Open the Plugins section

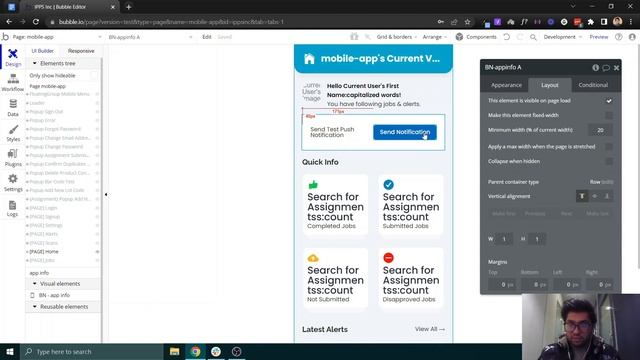(x=13, y=158)
